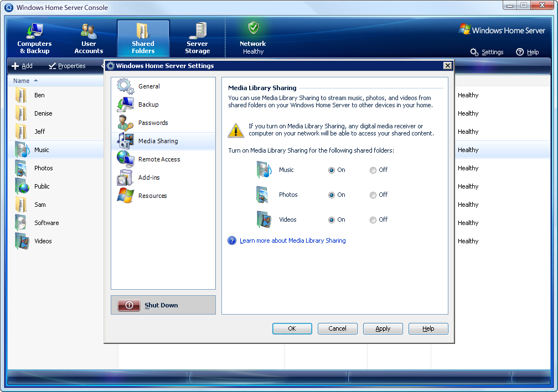This screenshot has width=558, height=392.
Task: Click the Healthy status in the Videos row
Action: [468, 241]
